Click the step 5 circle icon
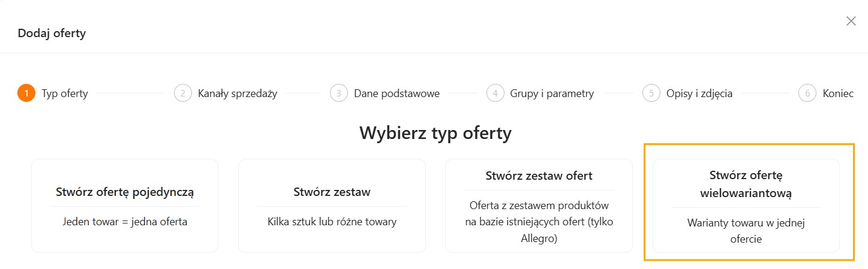The height and width of the screenshot is (269, 868). coord(651,93)
